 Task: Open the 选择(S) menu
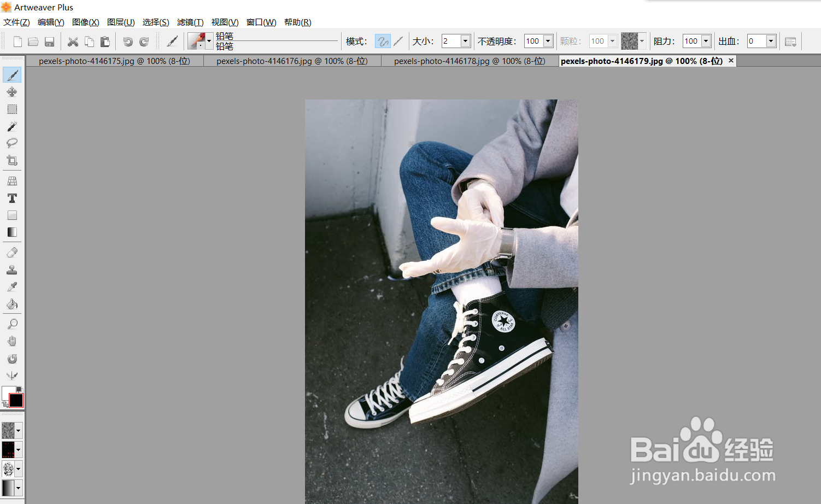tap(156, 22)
